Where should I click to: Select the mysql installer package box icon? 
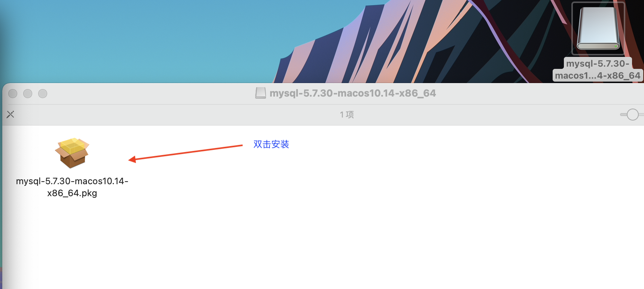[x=72, y=153]
